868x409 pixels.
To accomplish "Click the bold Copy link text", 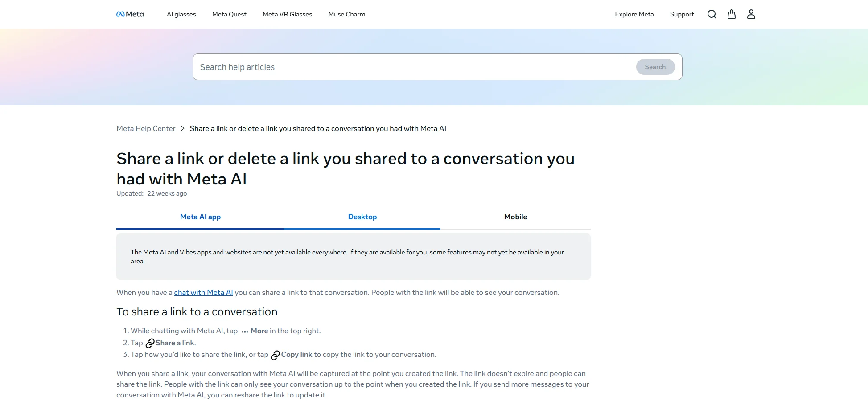I will pos(296,354).
